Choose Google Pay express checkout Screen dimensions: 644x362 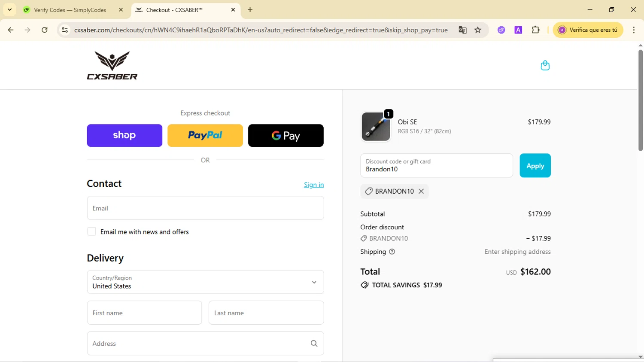pyautogui.click(x=286, y=135)
